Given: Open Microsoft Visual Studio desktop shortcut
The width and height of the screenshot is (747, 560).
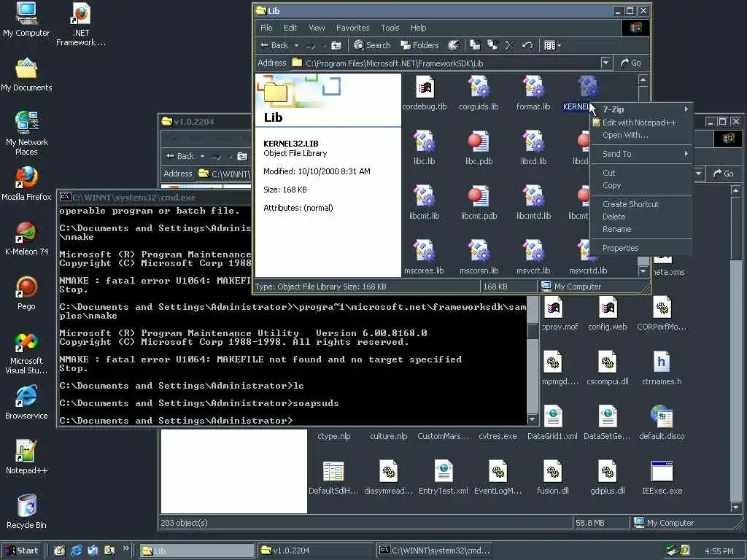Looking at the screenshot, I should pos(26,353).
